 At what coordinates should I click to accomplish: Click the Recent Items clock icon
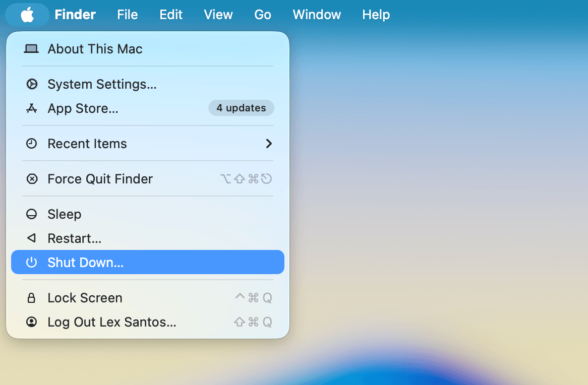[x=31, y=144]
